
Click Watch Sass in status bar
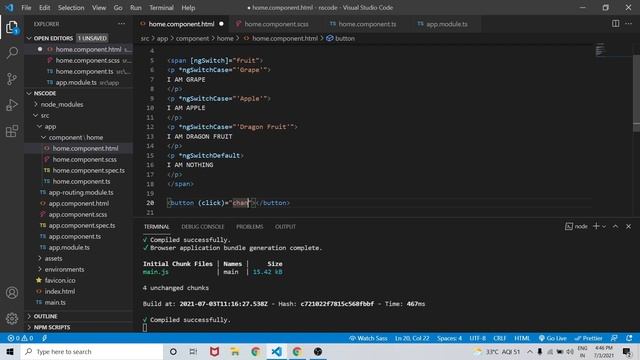point(369,338)
